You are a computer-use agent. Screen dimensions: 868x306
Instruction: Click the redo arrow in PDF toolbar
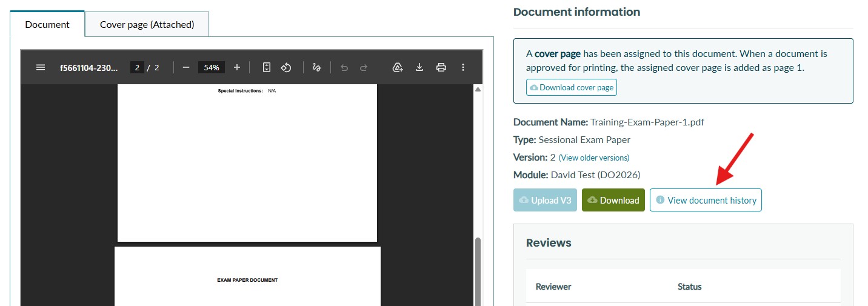[364, 67]
